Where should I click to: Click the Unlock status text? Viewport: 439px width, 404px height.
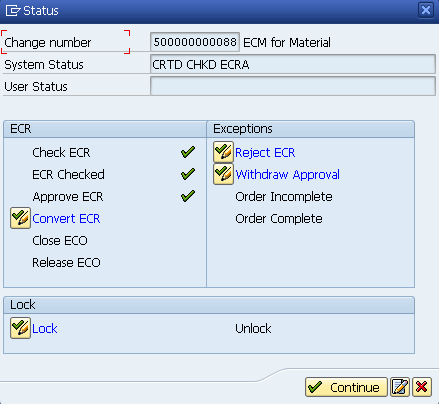click(253, 329)
